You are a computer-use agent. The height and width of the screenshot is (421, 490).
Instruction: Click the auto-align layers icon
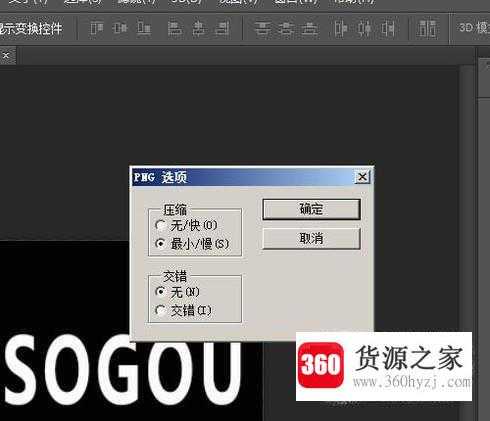click(427, 28)
